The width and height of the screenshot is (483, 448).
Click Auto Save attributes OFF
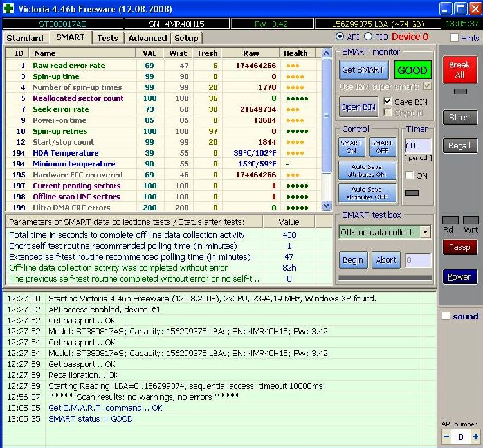tap(367, 193)
